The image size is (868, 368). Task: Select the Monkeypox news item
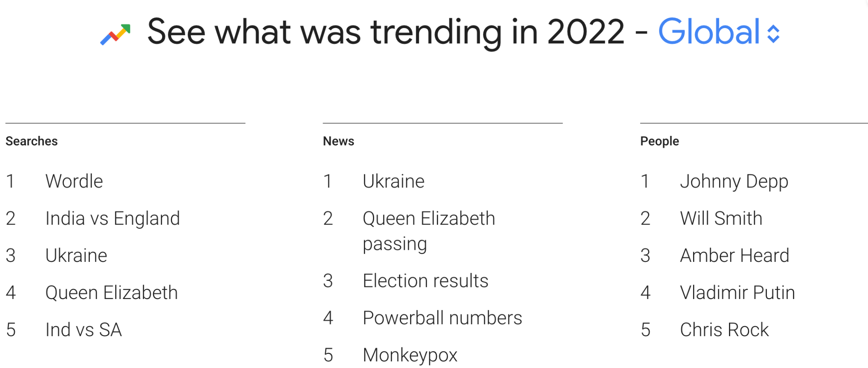[410, 355]
